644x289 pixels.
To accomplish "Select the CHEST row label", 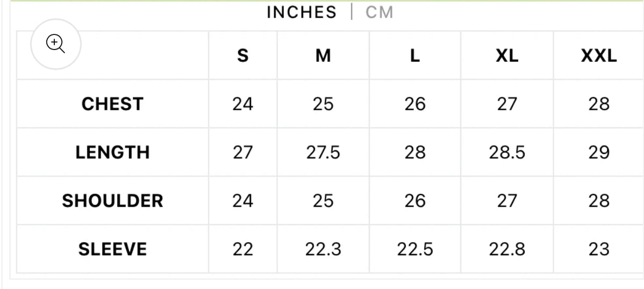I will point(112,104).
